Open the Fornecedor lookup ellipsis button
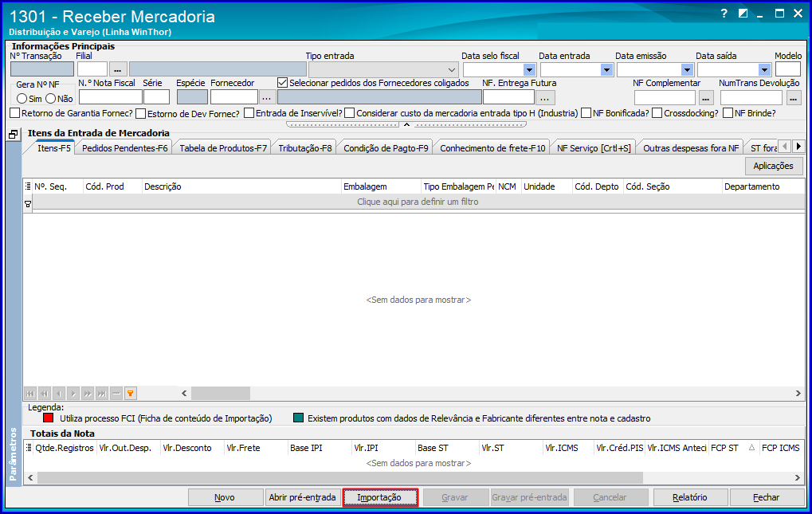This screenshot has height=514, width=812. 267,97
